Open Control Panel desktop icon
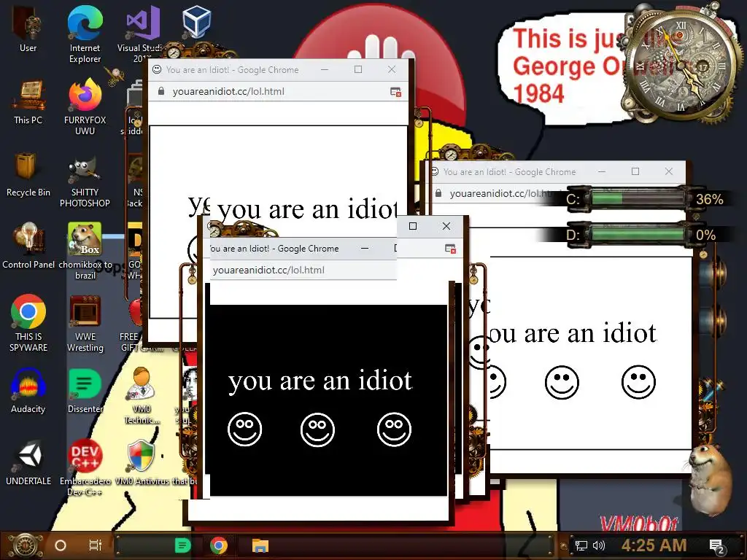Screen dimensions: 747x560 tap(28, 246)
